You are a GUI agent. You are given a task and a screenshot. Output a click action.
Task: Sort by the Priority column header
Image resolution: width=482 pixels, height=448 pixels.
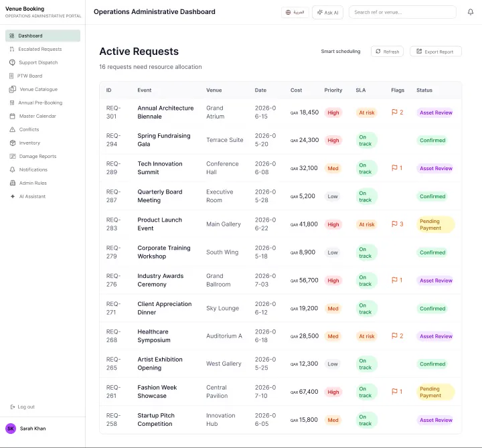click(333, 90)
